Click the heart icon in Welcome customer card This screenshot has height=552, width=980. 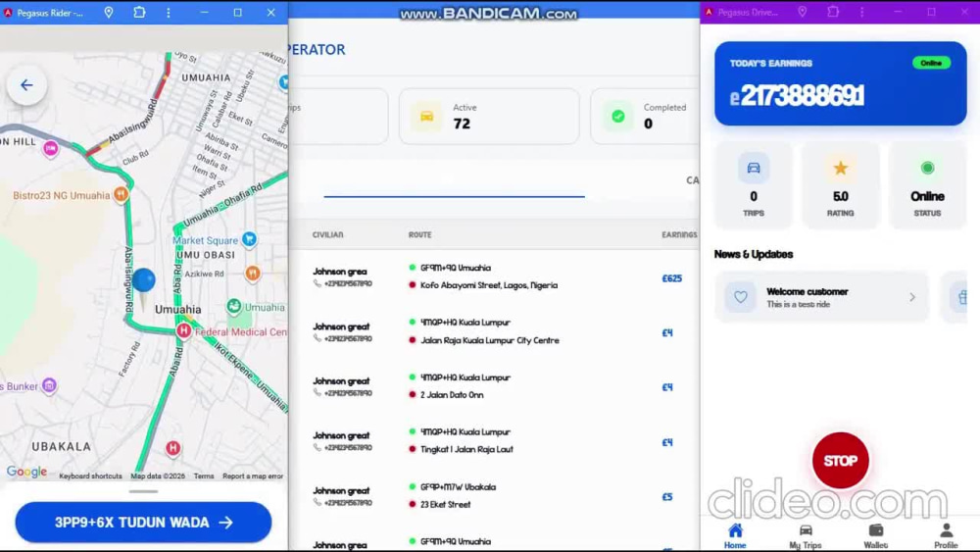741,297
